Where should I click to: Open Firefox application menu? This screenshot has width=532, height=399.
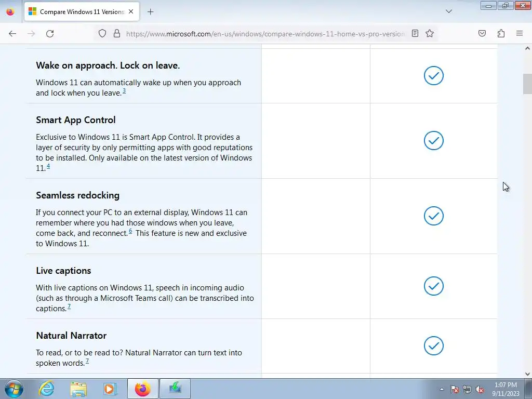(520, 33)
